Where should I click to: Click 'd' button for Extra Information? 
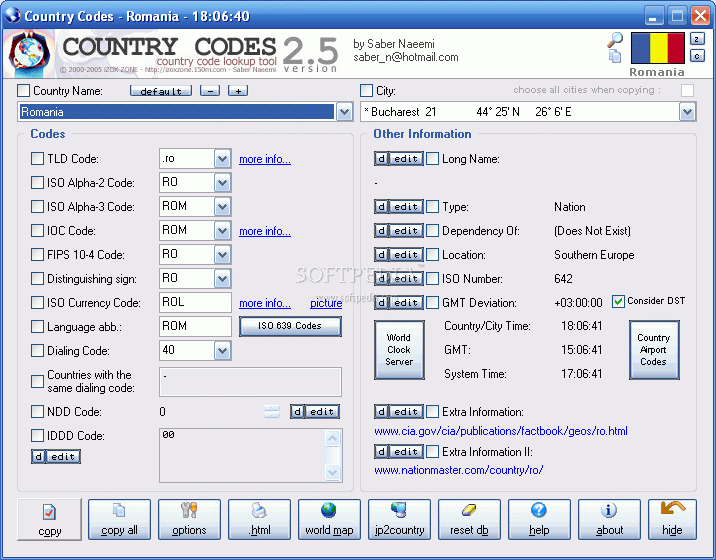pos(381,412)
